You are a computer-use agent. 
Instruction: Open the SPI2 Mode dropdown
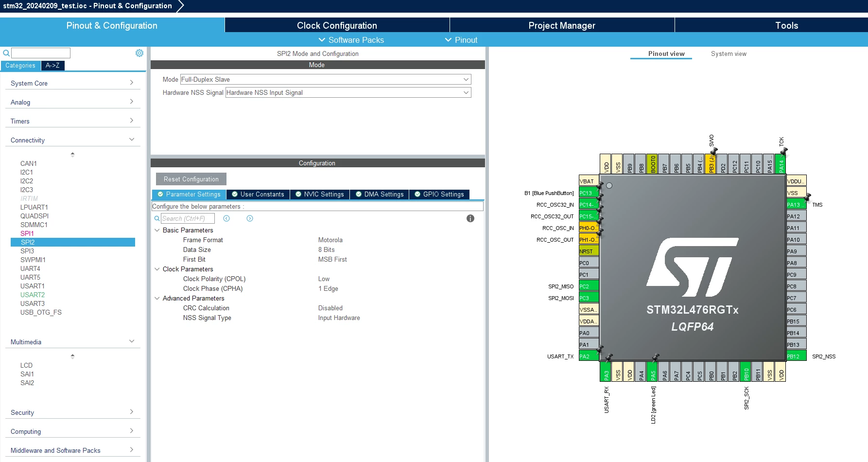coord(326,79)
